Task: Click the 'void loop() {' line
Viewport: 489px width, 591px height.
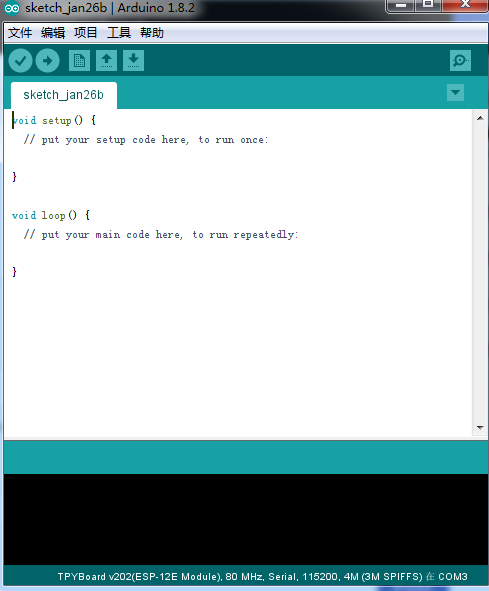Action: tap(51, 216)
